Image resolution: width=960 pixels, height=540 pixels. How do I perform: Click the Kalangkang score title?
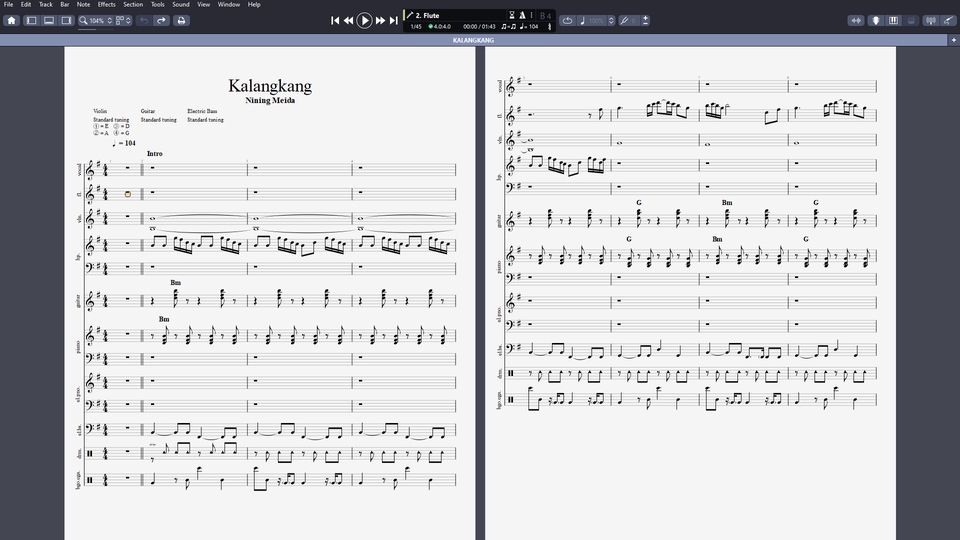[x=270, y=86]
